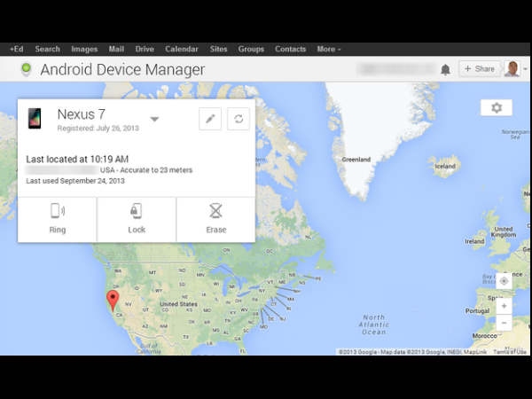Ring the Nexus 7 device
The image size is (532, 399).
pos(58,220)
